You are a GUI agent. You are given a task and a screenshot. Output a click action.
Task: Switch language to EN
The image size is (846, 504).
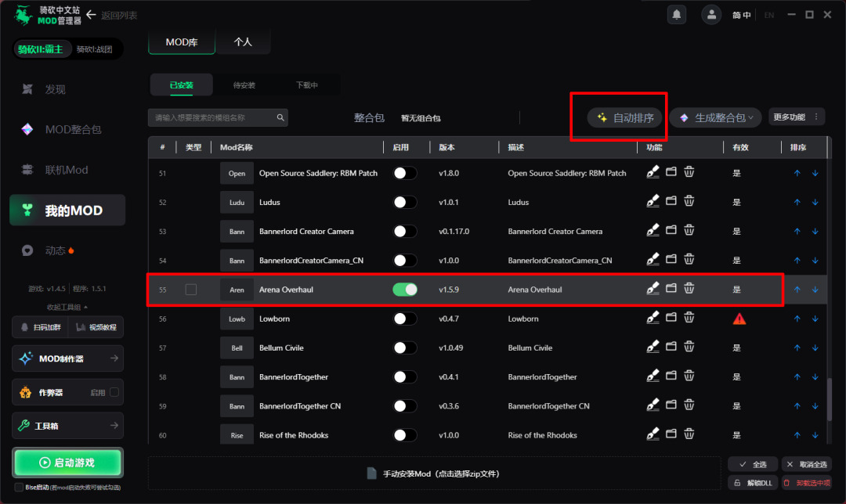click(x=769, y=15)
